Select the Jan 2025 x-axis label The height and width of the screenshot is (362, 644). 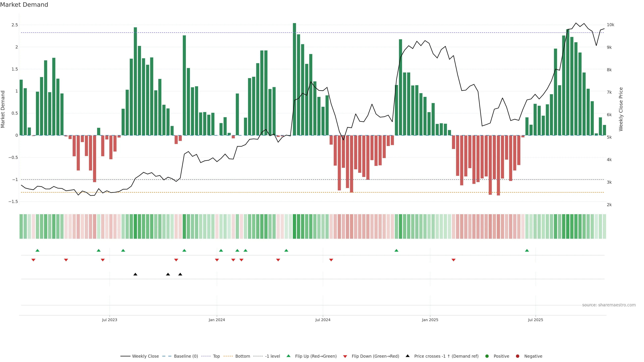click(430, 320)
